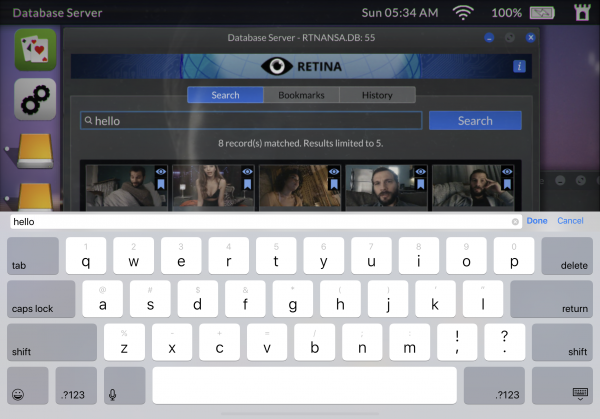Open the RETINA info icon
This screenshot has width=600, height=419.
519,66
